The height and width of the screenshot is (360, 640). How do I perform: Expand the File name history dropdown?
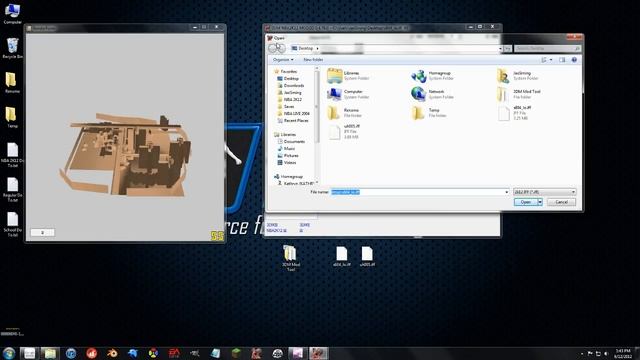[507, 192]
